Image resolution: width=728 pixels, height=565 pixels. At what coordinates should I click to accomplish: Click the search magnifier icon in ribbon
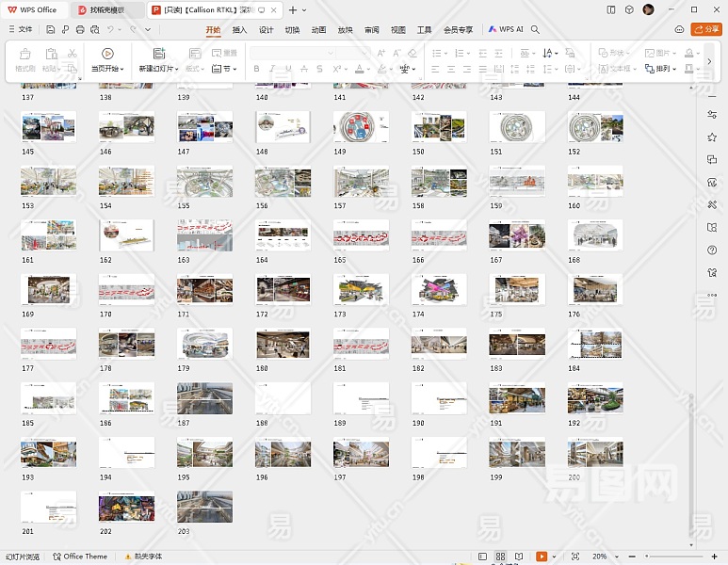(535, 29)
